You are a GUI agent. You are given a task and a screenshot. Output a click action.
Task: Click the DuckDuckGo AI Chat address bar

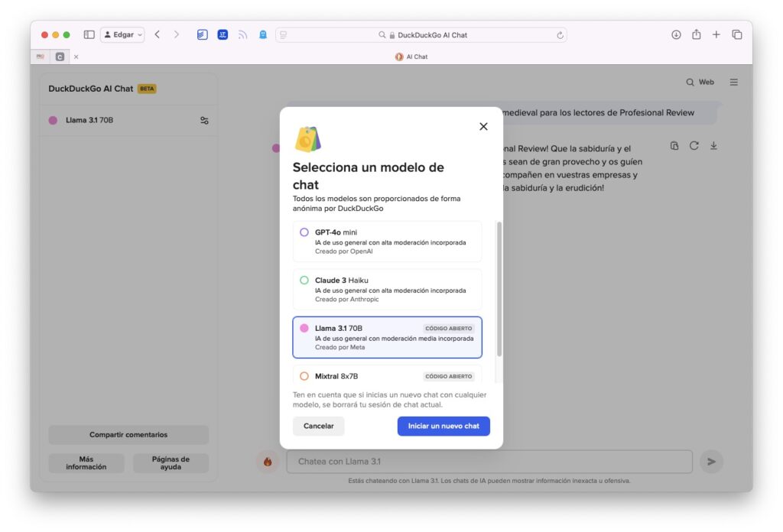(x=421, y=35)
